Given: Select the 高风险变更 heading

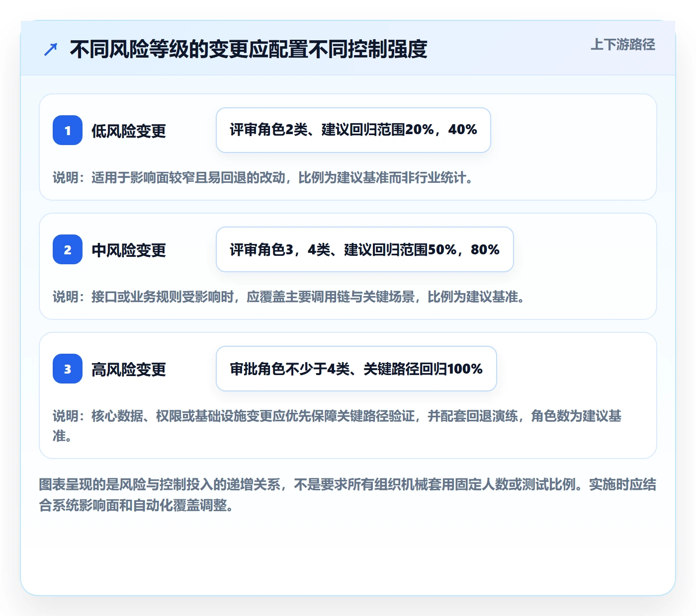Looking at the screenshot, I should pos(129,370).
